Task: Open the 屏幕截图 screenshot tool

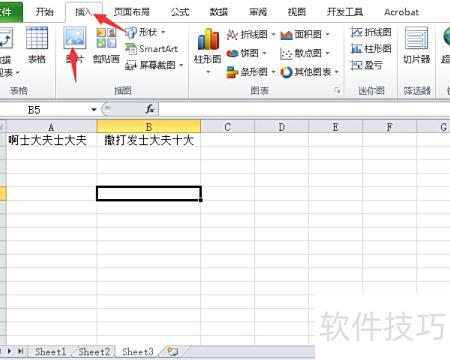Action: click(154, 65)
